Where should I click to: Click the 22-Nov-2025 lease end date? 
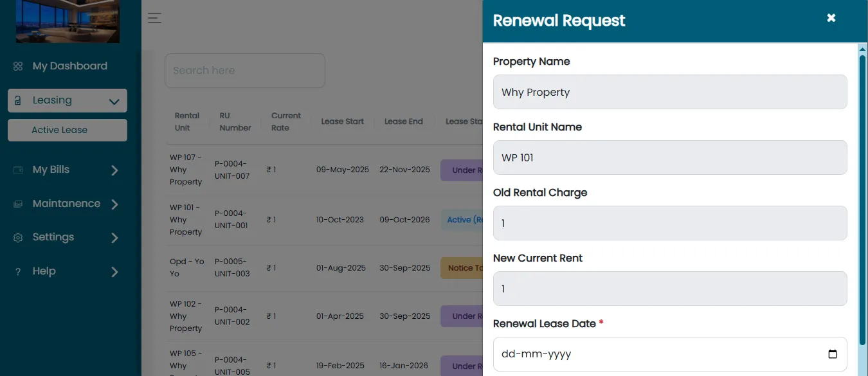404,170
